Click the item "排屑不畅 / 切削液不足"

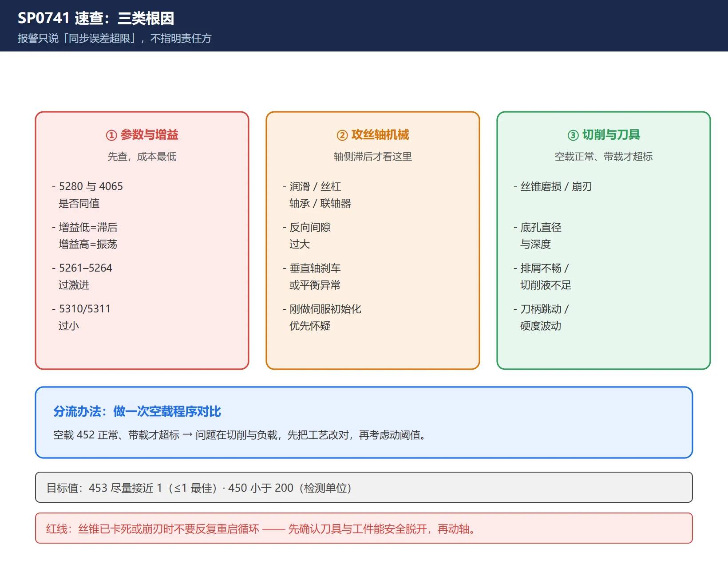click(542, 276)
